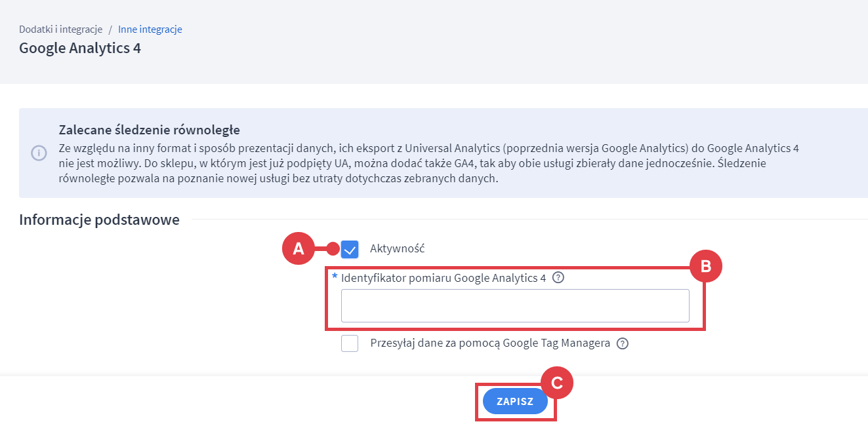Save settings with the ZAPISZ button
Screen dimensions: 868x426
pos(515,401)
